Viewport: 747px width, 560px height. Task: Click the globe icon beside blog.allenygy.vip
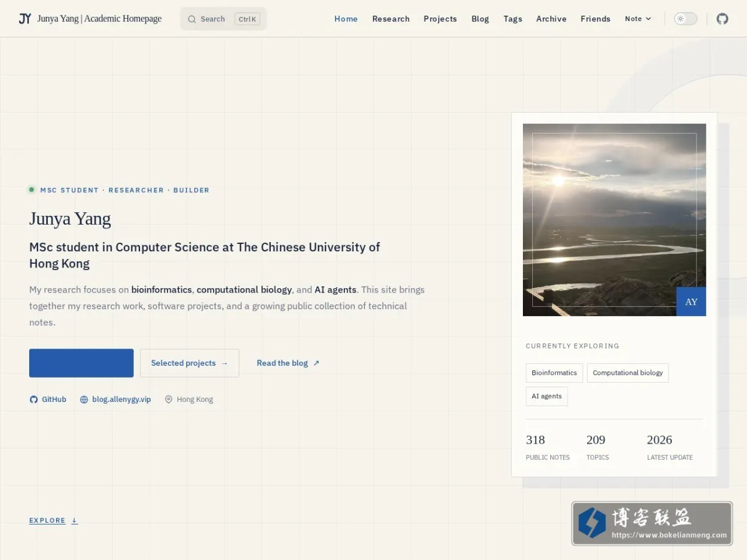click(84, 399)
